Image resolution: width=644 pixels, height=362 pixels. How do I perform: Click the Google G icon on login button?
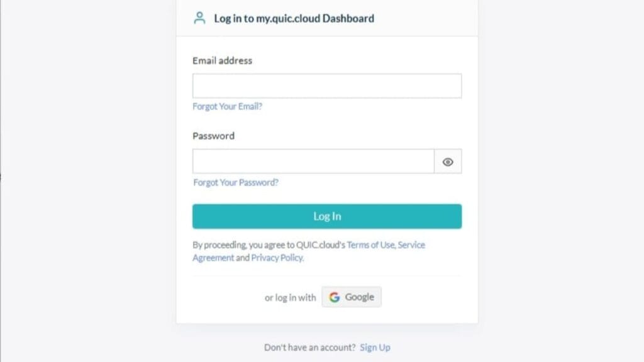point(335,296)
